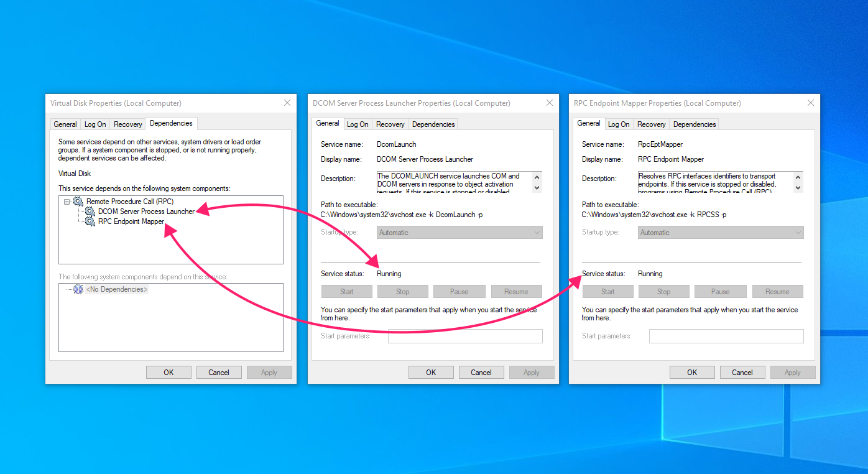Click Stop button in RPC Endpoint Mapper dialog

point(664,292)
